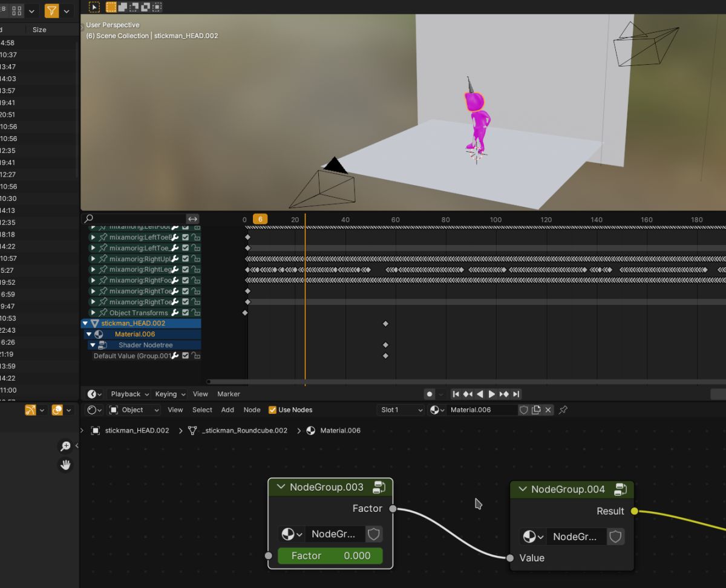The height and width of the screenshot is (588, 726).
Task: Jump to last frame
Action: pos(516,394)
